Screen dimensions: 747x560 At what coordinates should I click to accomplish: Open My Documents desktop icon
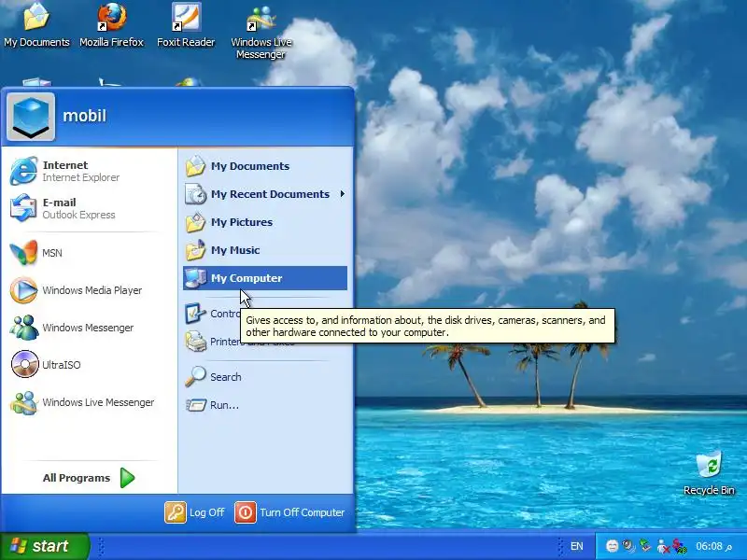tap(36, 25)
